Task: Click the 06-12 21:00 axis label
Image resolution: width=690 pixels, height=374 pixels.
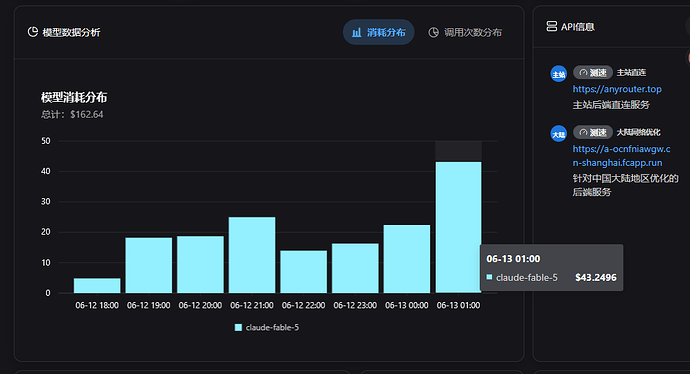Action: (252, 305)
